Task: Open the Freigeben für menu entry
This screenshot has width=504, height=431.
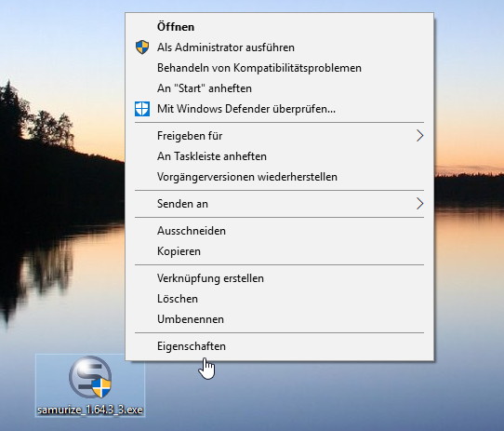Action: (279, 136)
